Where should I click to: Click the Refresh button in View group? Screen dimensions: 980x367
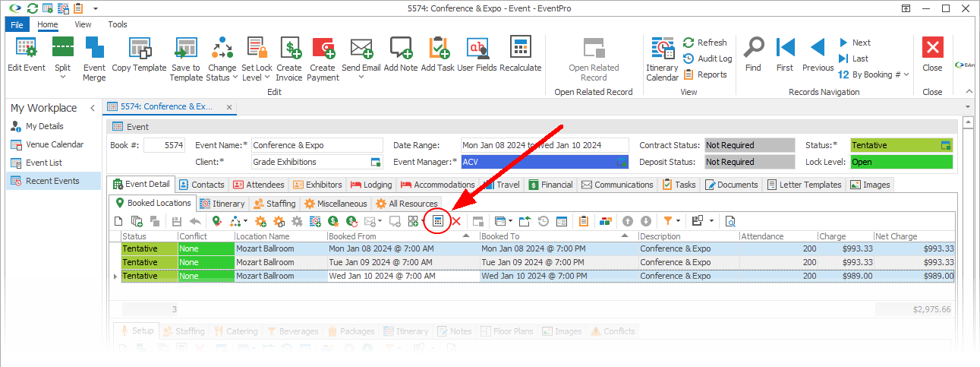(x=705, y=43)
